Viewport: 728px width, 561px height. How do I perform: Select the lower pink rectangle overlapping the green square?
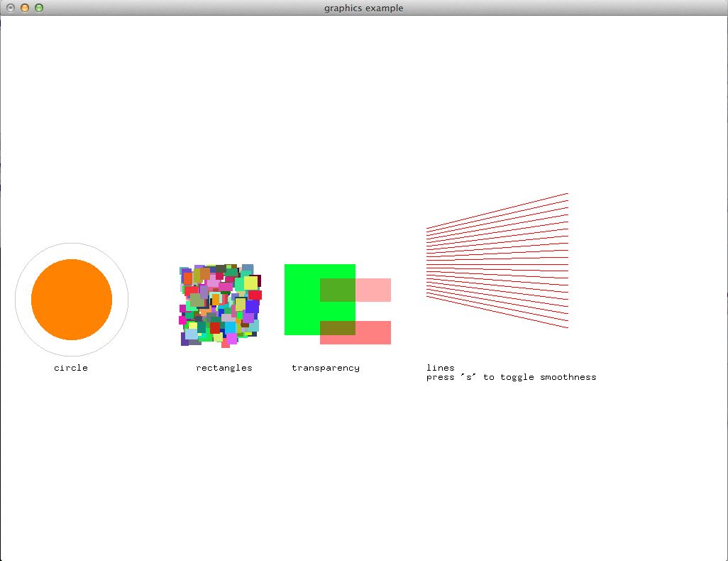(x=373, y=332)
